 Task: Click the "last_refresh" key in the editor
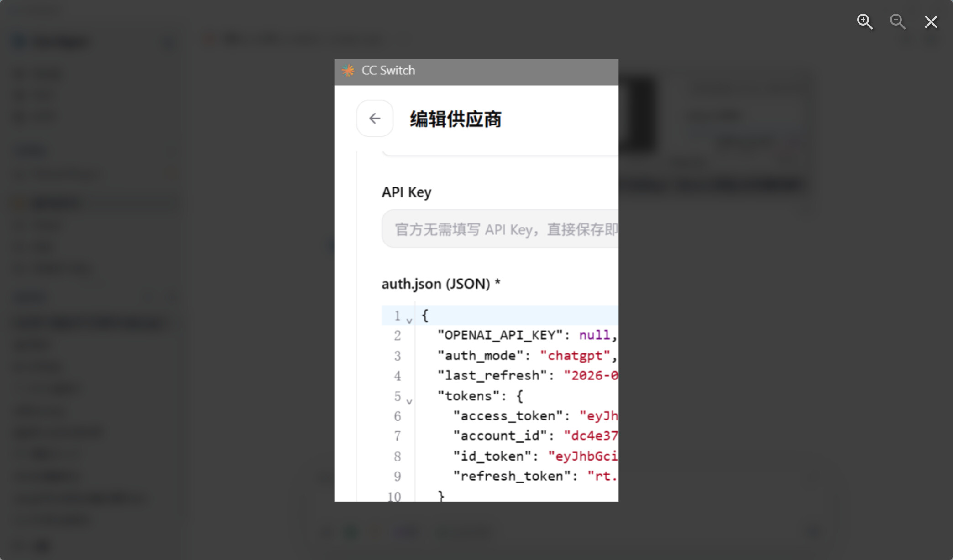492,376
